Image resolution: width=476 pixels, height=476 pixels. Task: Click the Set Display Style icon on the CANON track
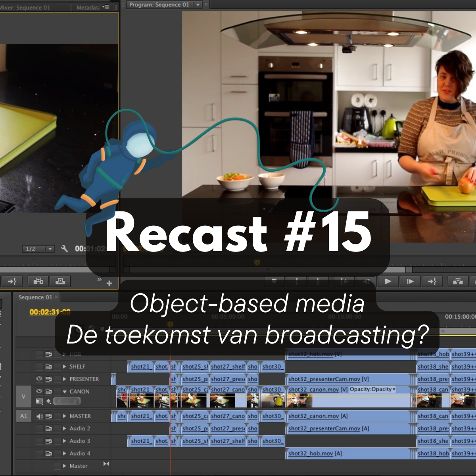(x=39, y=401)
